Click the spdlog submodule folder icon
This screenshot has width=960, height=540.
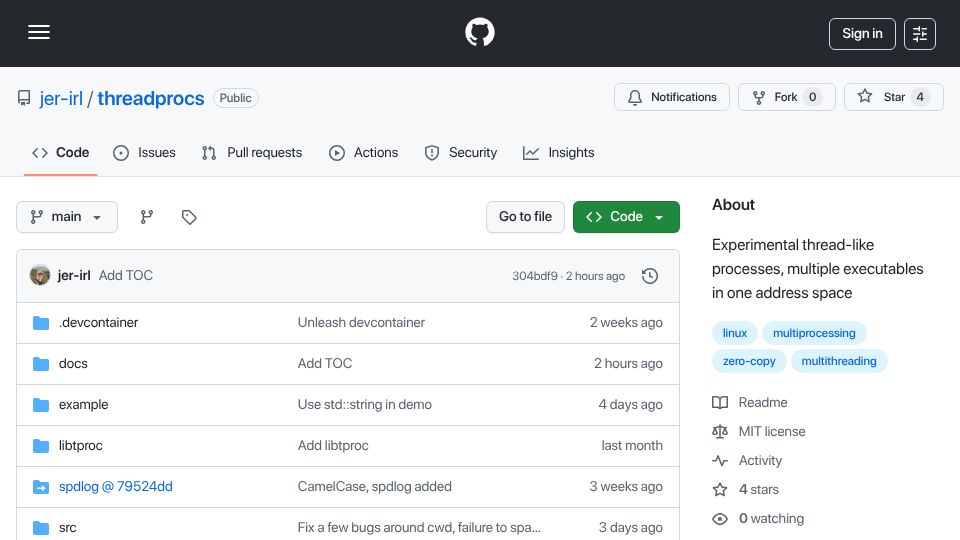click(41, 487)
